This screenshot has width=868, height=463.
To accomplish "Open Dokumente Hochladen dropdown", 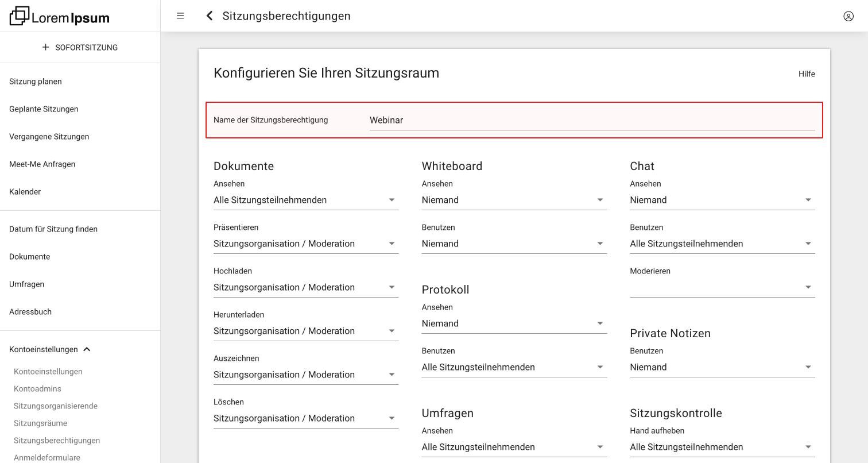I will 306,287.
